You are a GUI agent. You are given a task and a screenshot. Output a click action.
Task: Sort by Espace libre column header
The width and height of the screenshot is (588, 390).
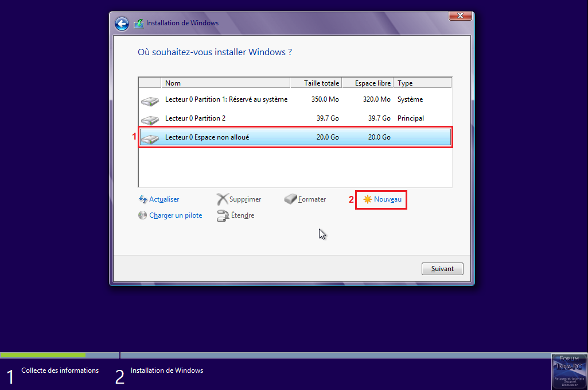pos(368,83)
